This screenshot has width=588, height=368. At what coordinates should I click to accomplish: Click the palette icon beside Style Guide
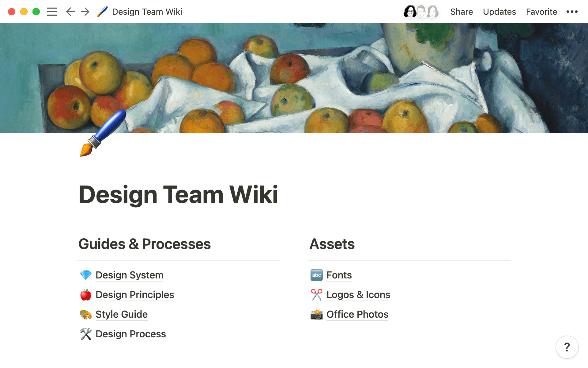[86, 314]
